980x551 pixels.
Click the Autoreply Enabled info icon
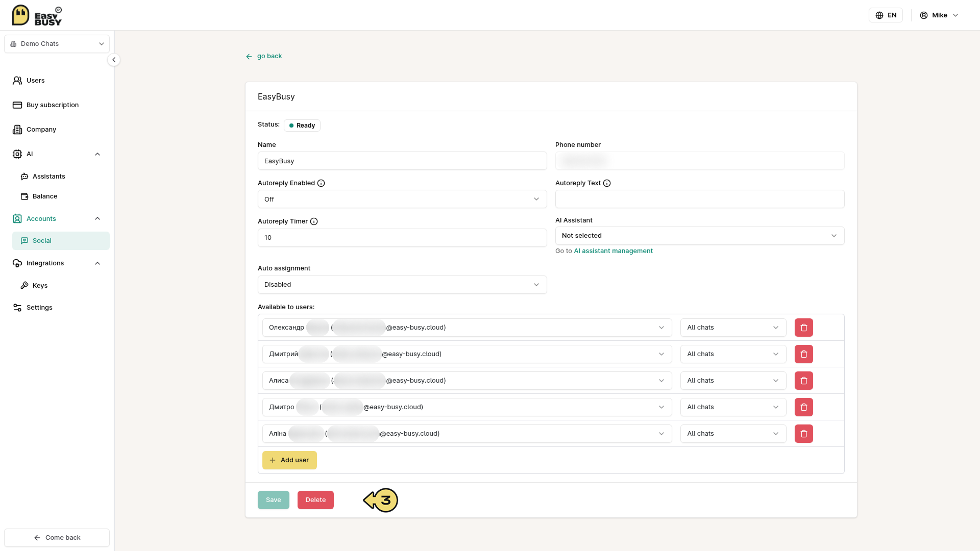(321, 183)
